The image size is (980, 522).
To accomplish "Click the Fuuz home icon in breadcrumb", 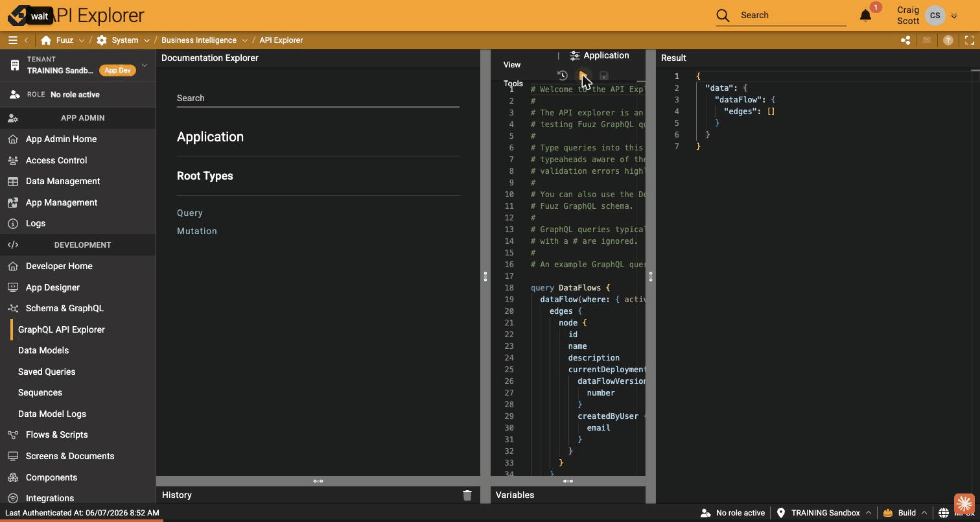I will (x=46, y=40).
